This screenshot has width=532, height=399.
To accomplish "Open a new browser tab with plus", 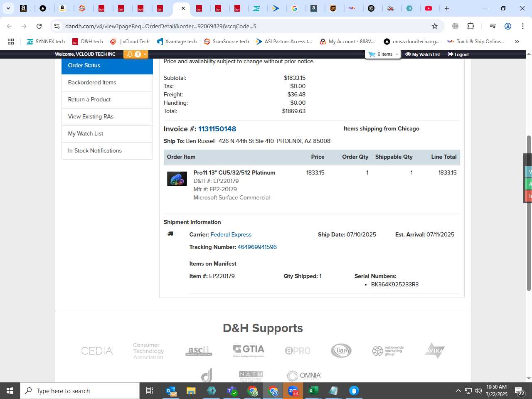I will (x=447, y=8).
